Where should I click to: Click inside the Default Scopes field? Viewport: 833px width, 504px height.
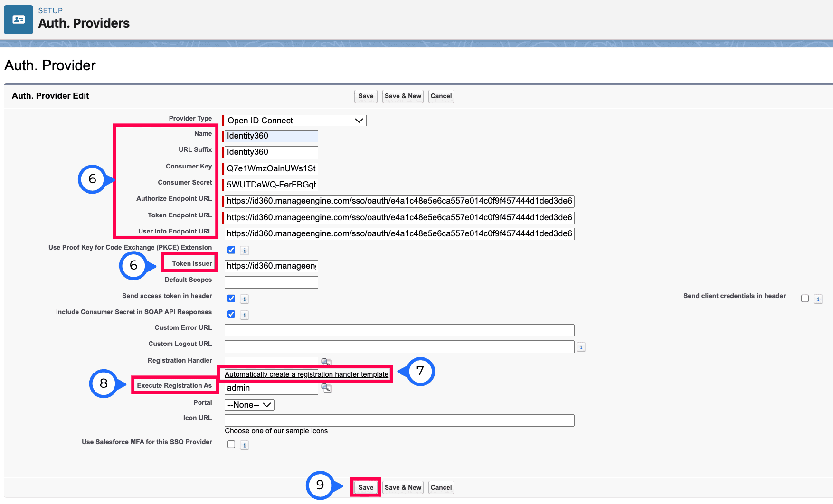(271, 282)
